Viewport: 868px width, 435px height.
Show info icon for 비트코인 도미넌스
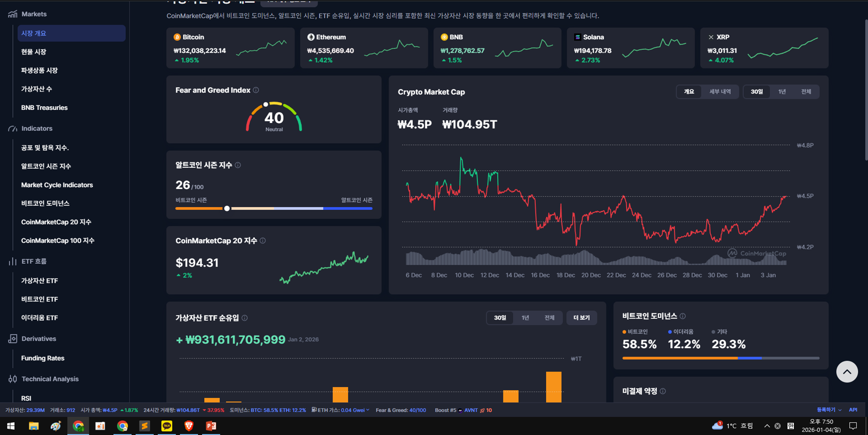coord(683,316)
